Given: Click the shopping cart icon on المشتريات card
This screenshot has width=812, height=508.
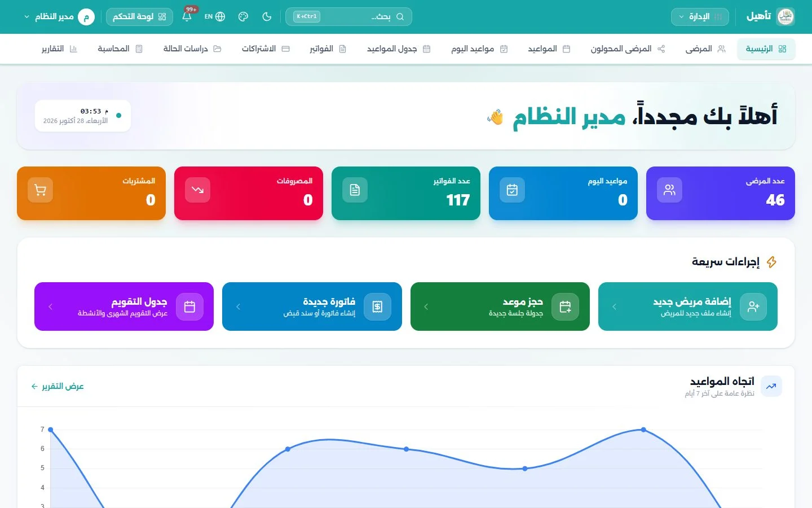Looking at the screenshot, I should tap(40, 190).
